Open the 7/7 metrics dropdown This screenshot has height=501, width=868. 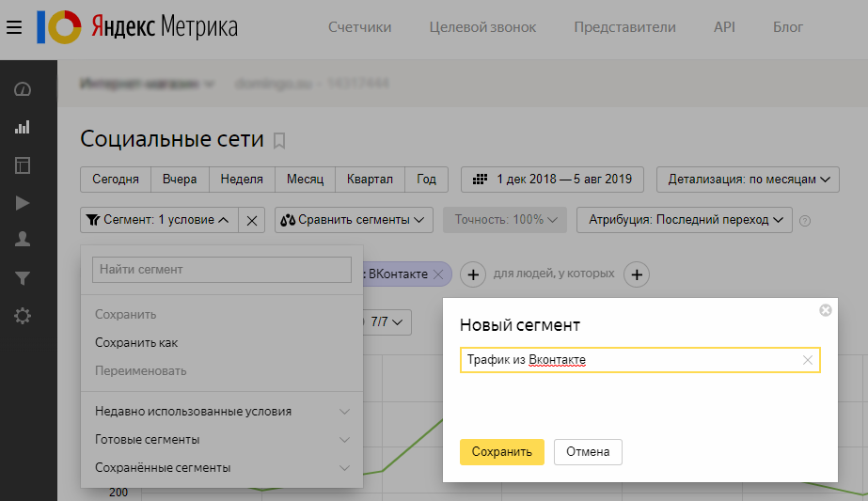click(387, 322)
